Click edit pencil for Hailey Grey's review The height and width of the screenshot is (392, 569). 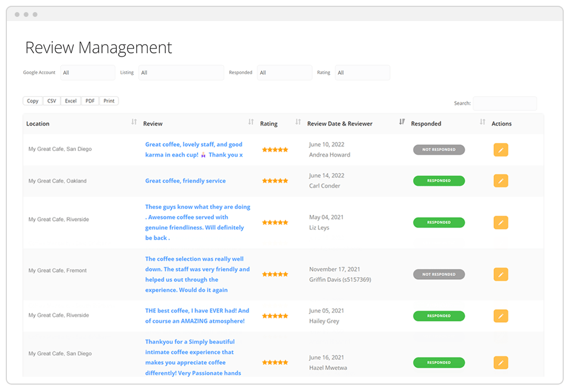(501, 316)
